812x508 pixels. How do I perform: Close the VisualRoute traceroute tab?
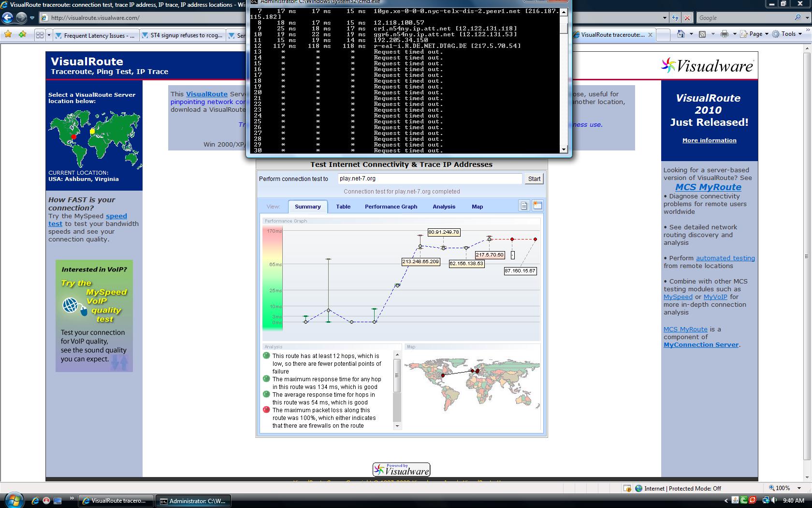pos(650,35)
